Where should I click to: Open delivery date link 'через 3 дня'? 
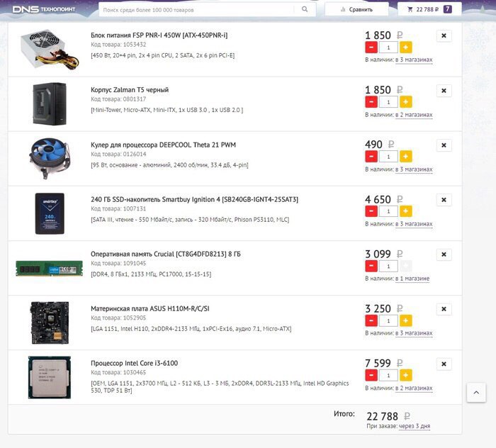coord(414,426)
